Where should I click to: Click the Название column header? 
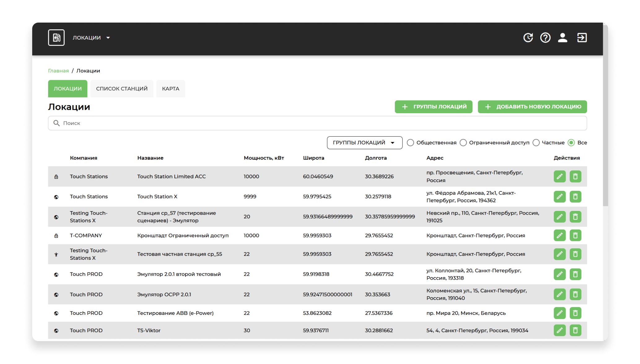[150, 158]
